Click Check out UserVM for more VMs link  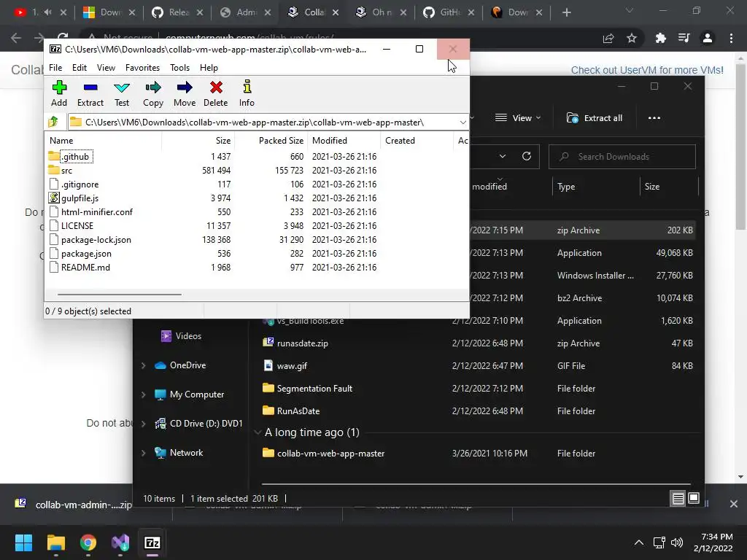pos(647,70)
